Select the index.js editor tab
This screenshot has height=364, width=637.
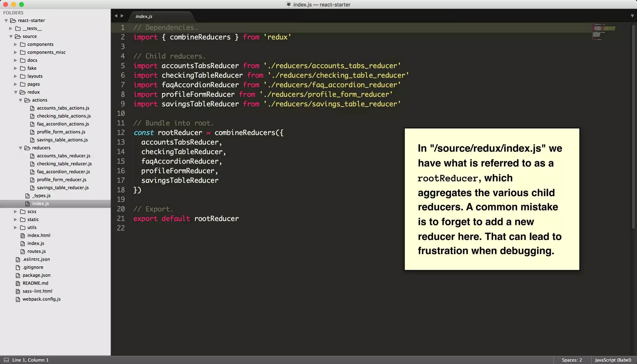click(x=162, y=16)
